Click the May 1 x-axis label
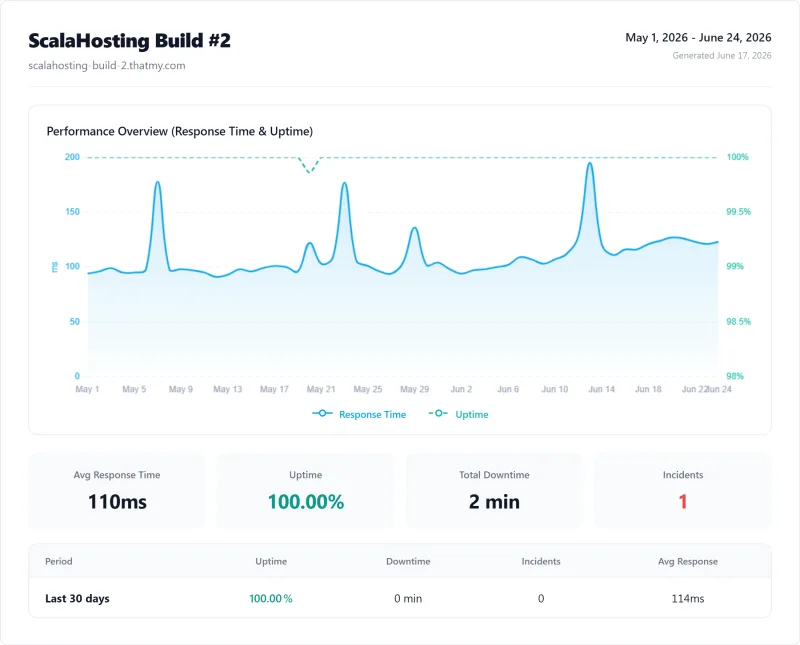This screenshot has width=800, height=645. tap(87, 389)
